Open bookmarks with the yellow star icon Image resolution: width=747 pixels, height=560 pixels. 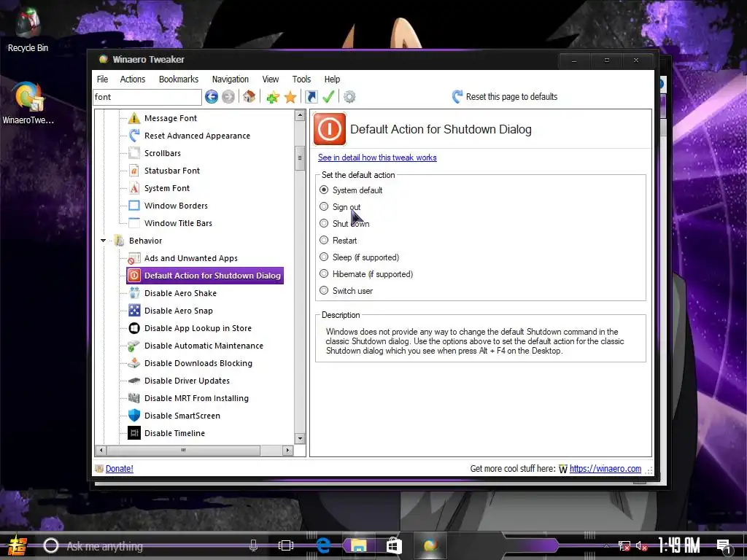[x=290, y=97]
